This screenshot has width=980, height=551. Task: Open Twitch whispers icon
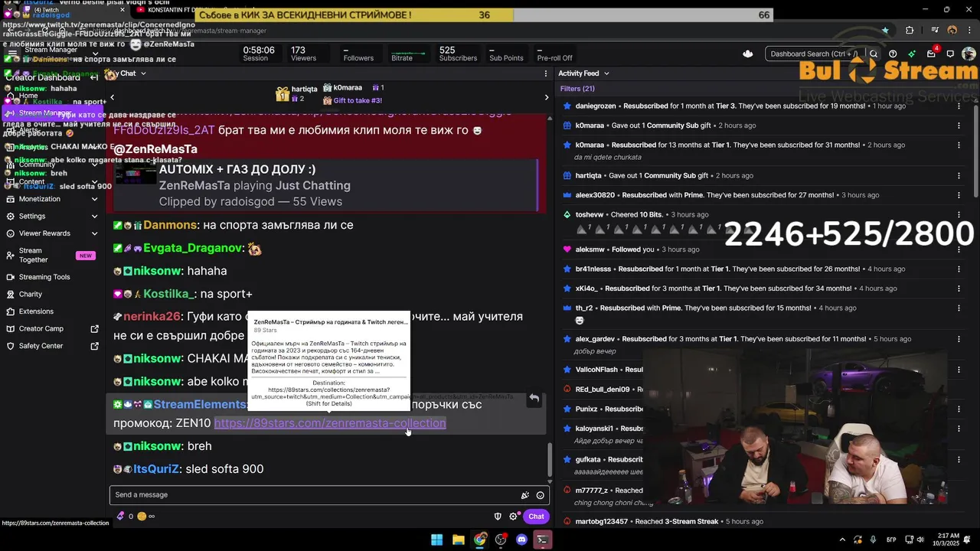[x=950, y=54]
